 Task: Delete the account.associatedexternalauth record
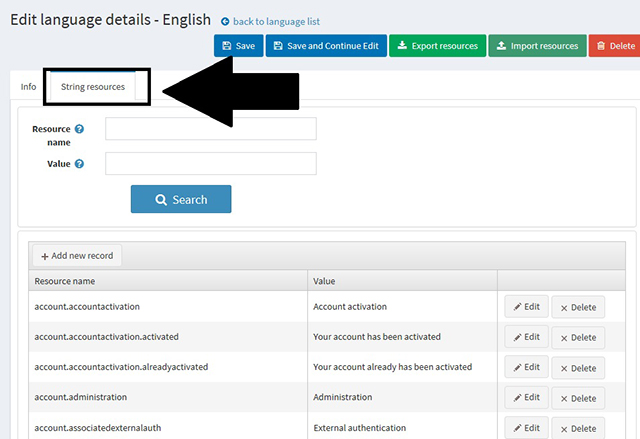coord(578,428)
